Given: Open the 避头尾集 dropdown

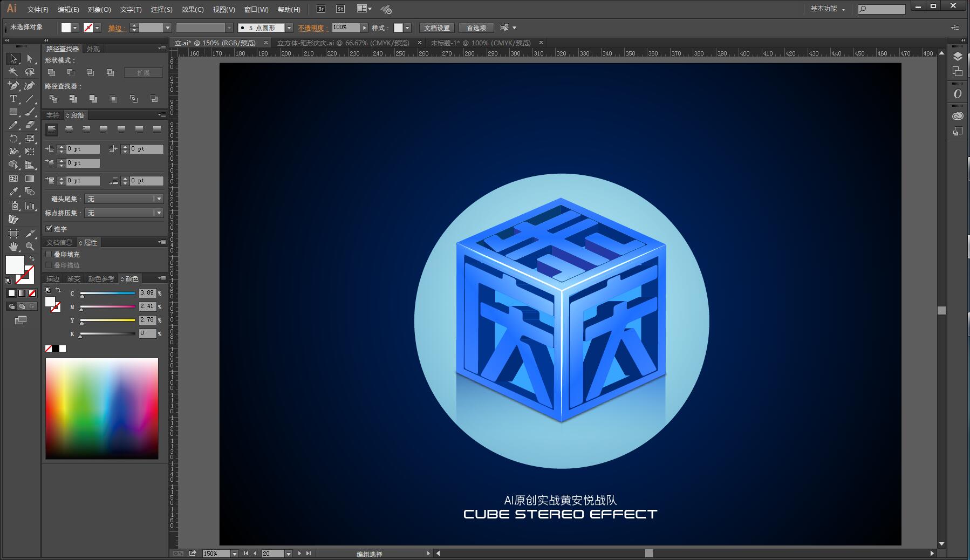Looking at the screenshot, I should (x=124, y=199).
